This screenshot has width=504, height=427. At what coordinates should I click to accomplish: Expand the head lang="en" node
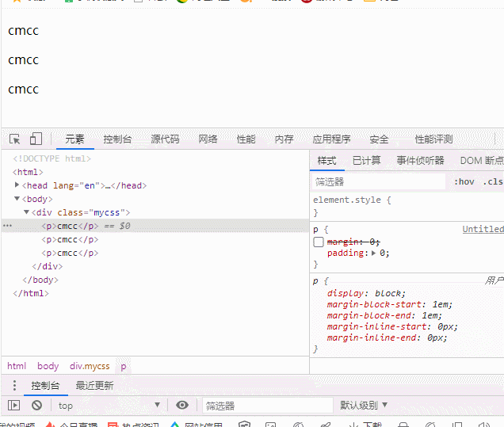pyautogui.click(x=17, y=185)
